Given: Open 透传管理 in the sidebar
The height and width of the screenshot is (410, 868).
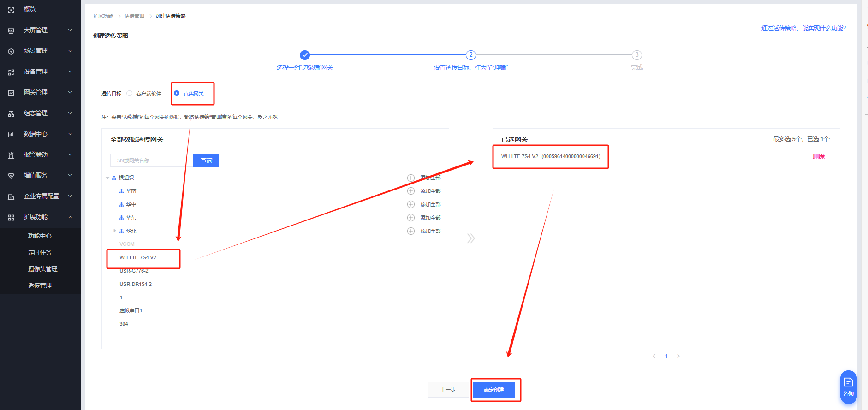Looking at the screenshot, I should coord(40,285).
